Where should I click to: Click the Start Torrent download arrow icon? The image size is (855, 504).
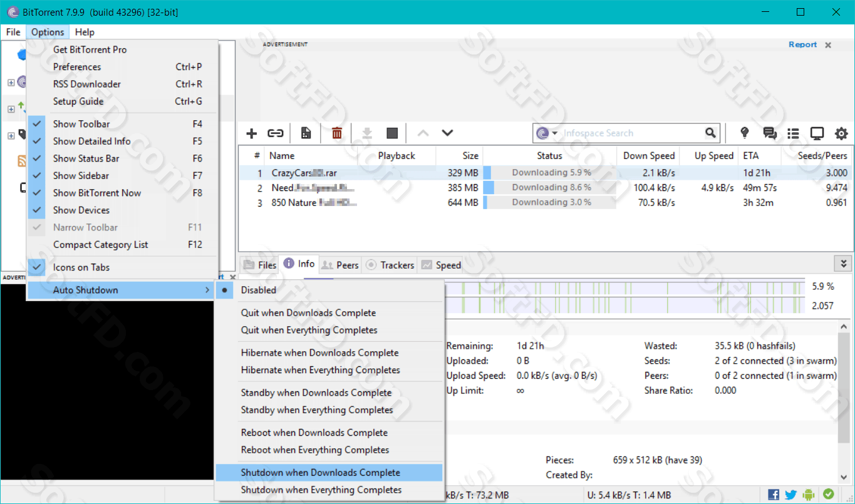[x=368, y=133]
